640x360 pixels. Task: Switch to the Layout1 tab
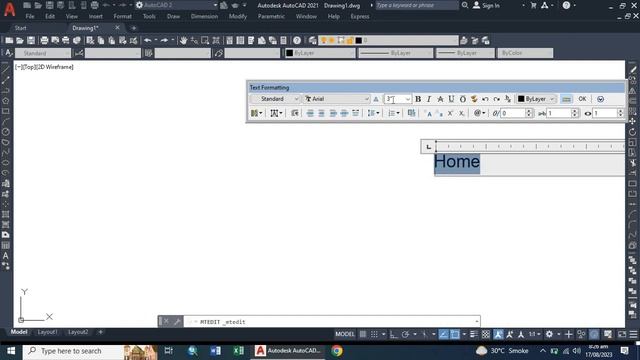click(x=48, y=332)
